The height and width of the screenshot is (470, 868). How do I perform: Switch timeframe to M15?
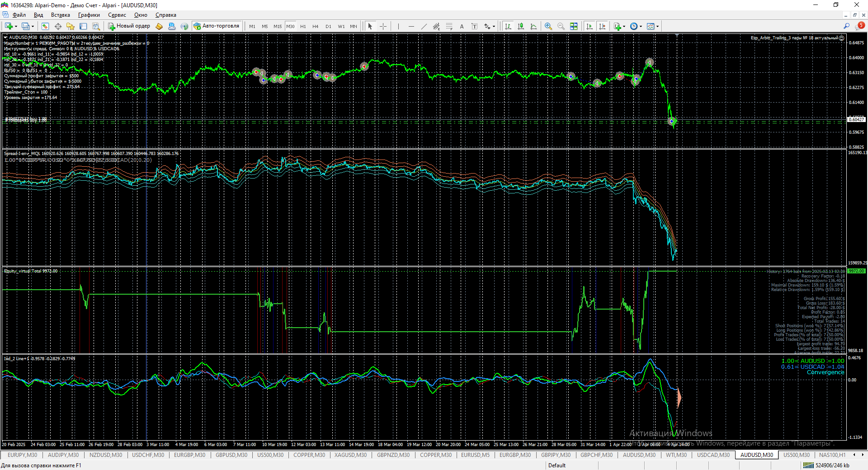[278, 26]
